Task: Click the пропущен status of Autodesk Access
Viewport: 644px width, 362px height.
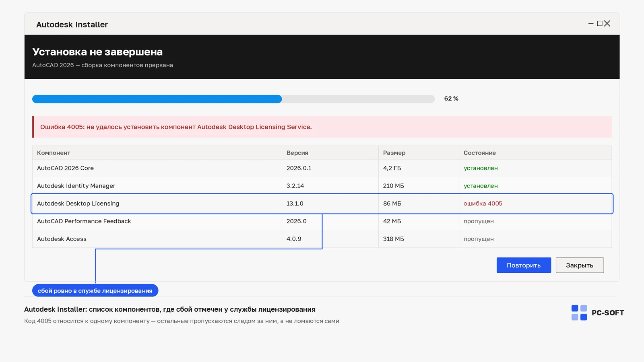Action: coord(479,239)
